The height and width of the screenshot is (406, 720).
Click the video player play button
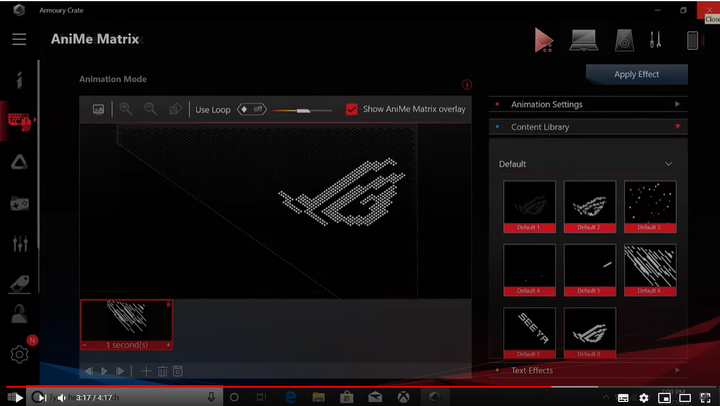(18, 398)
